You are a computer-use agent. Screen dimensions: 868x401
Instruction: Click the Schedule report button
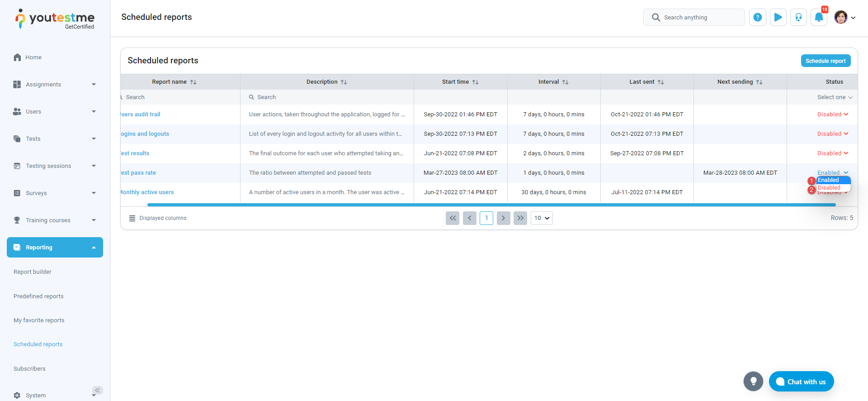(x=826, y=61)
